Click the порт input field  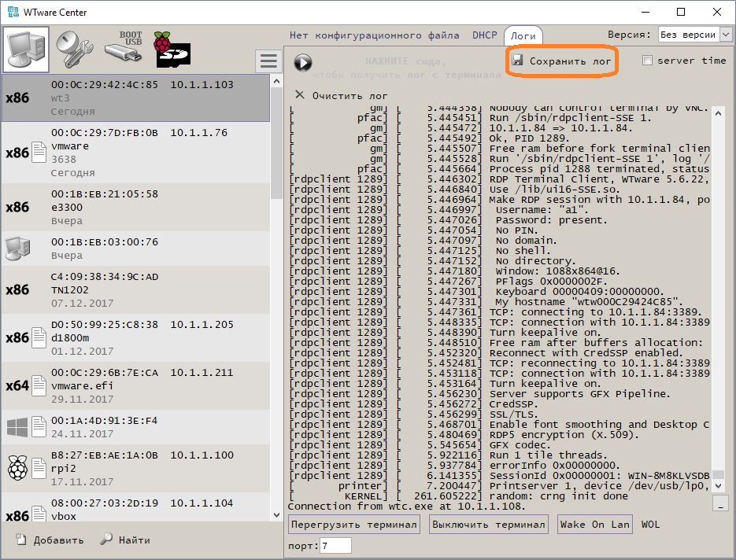335,546
